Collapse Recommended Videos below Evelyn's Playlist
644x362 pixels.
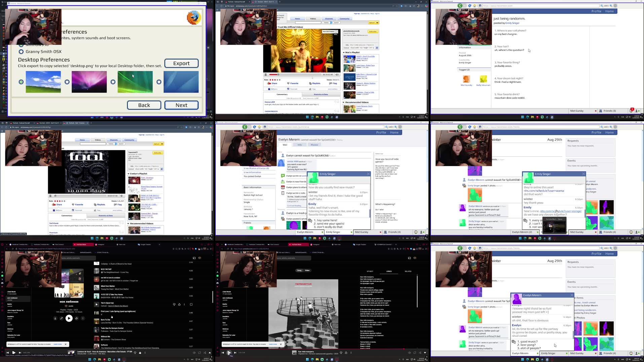(128, 224)
